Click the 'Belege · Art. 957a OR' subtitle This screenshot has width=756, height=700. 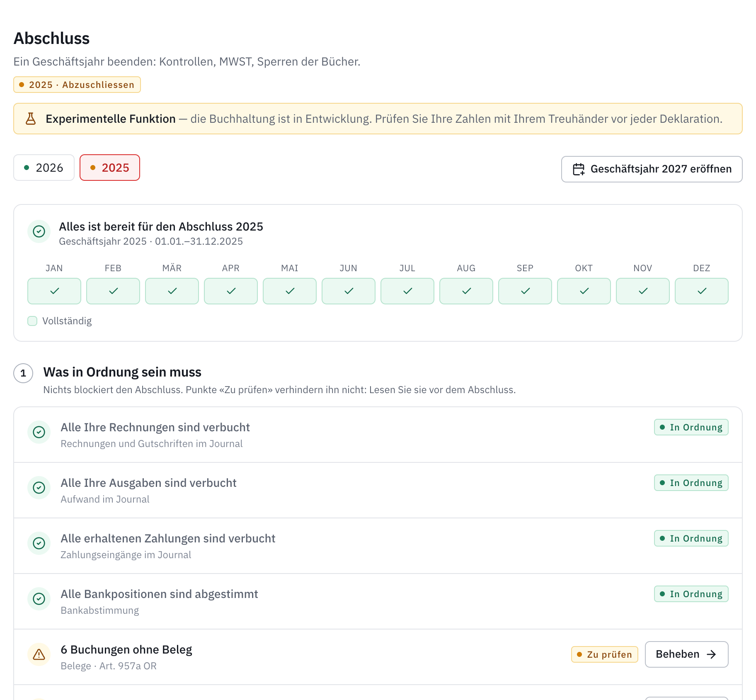(x=109, y=666)
